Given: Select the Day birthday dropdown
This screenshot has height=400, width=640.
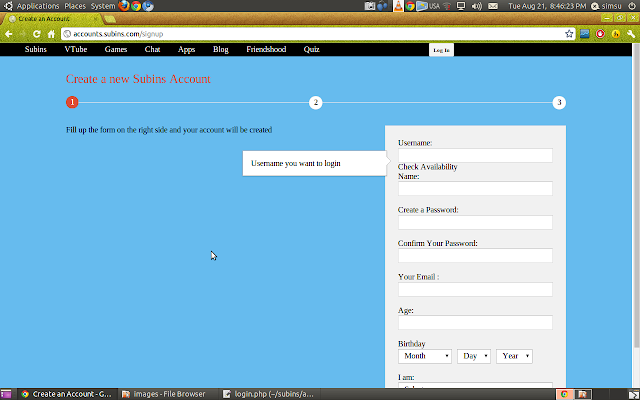Looking at the screenshot, I should (x=473, y=356).
